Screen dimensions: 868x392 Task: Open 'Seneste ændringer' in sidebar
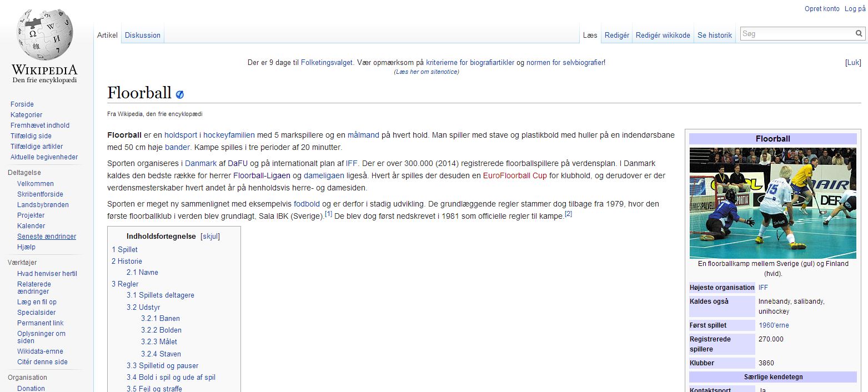pyautogui.click(x=47, y=237)
